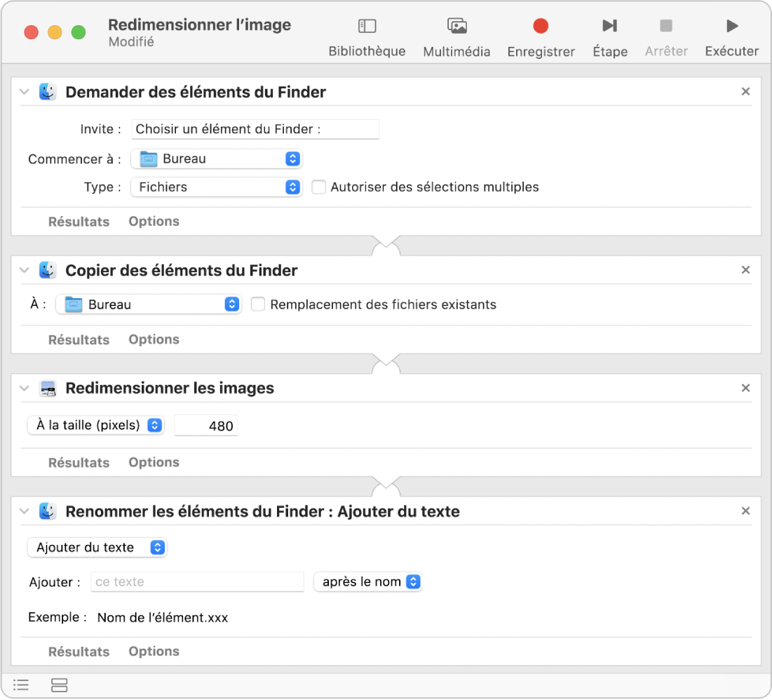Start recording with Enregistrer button
Screen dimensions: 772x700
[x=541, y=27]
